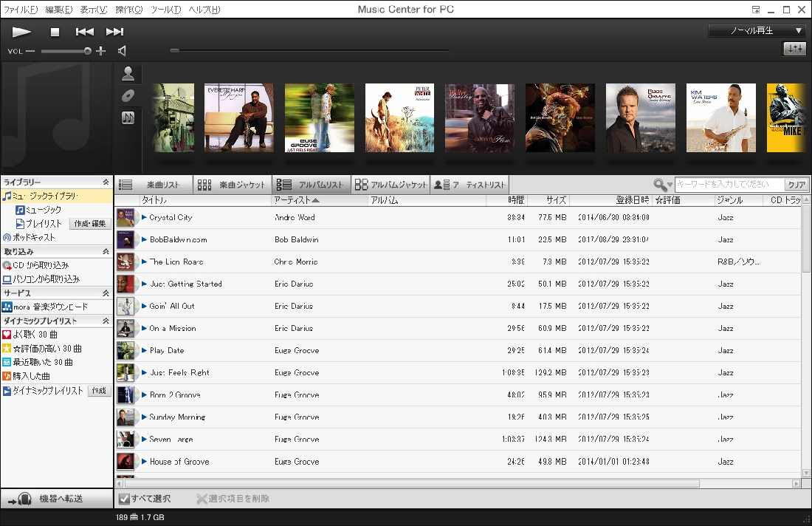Switch to 楽曲リスト tab
The image size is (812, 526).
154,185
